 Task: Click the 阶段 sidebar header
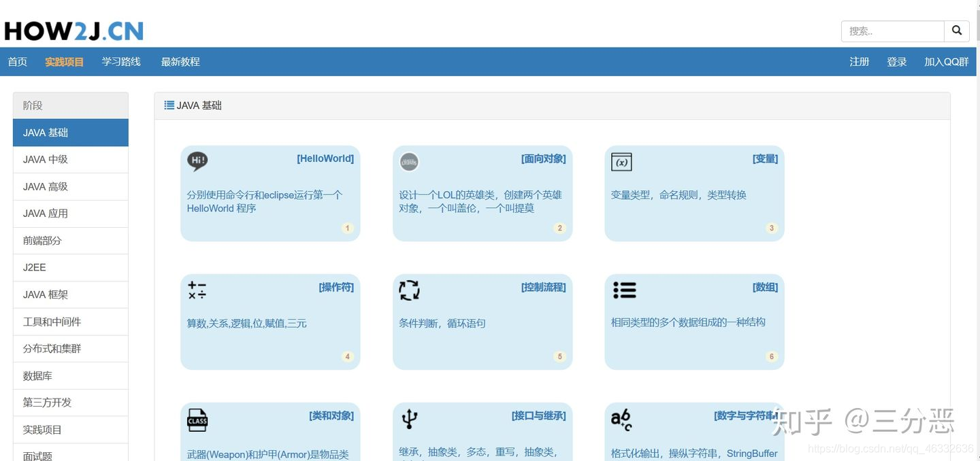(x=71, y=105)
